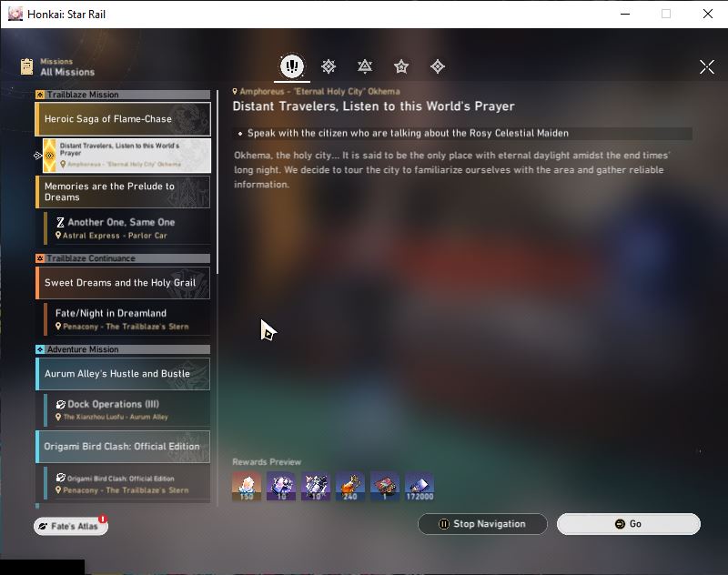Click the credits reward icon showing 172000
This screenshot has height=575, width=728.
(420, 487)
